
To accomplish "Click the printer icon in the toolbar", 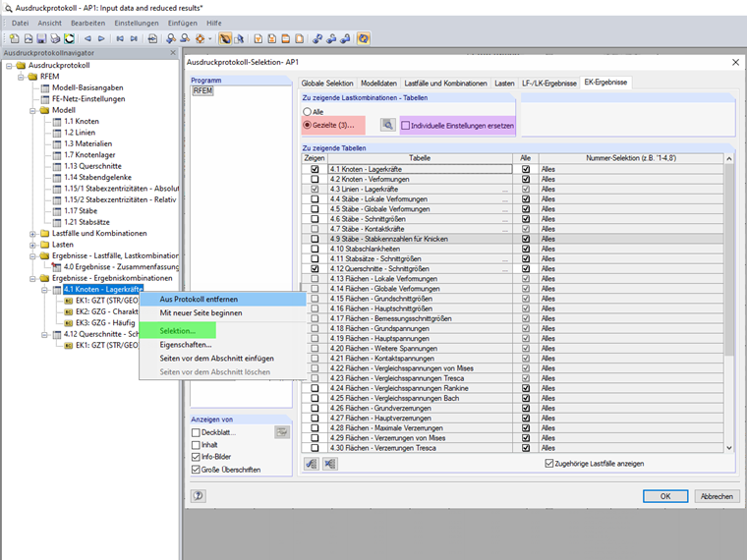I will pyautogui.click(x=56, y=38).
